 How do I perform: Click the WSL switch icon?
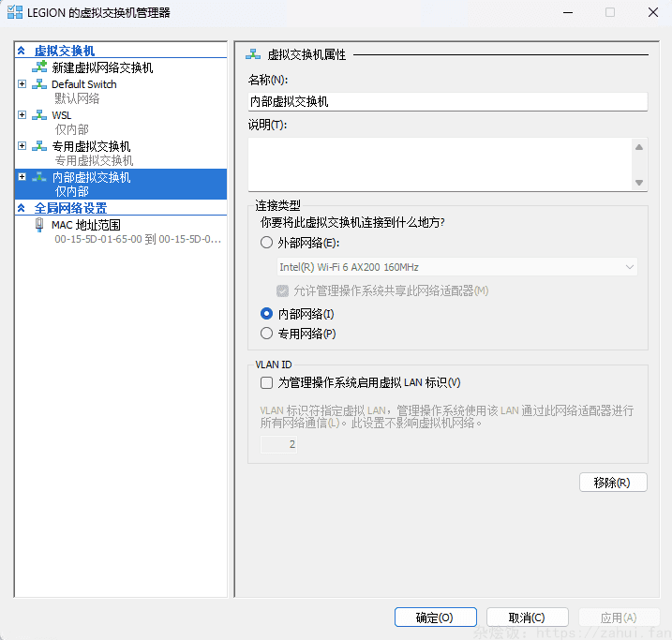39,115
